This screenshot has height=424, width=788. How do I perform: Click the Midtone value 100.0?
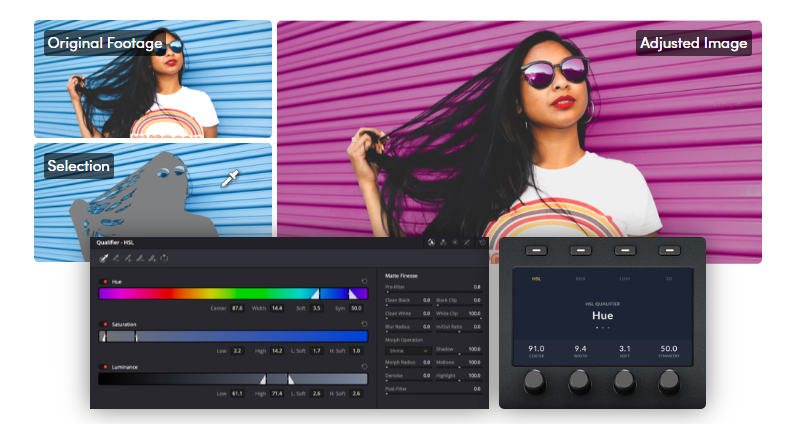click(x=474, y=362)
